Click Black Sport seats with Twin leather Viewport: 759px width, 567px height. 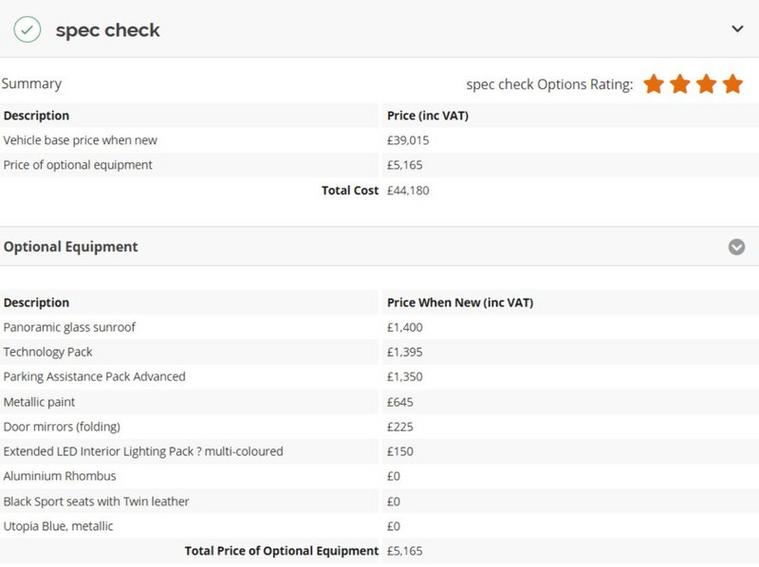(x=96, y=501)
